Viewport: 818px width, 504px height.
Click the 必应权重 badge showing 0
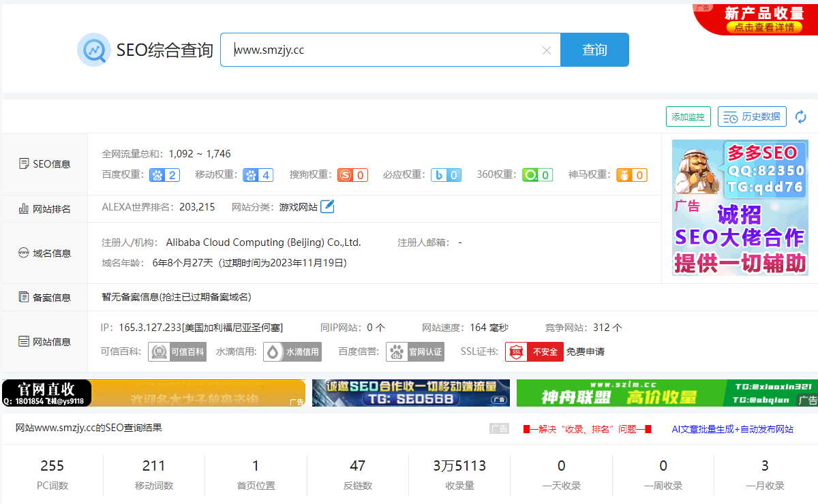tap(446, 175)
